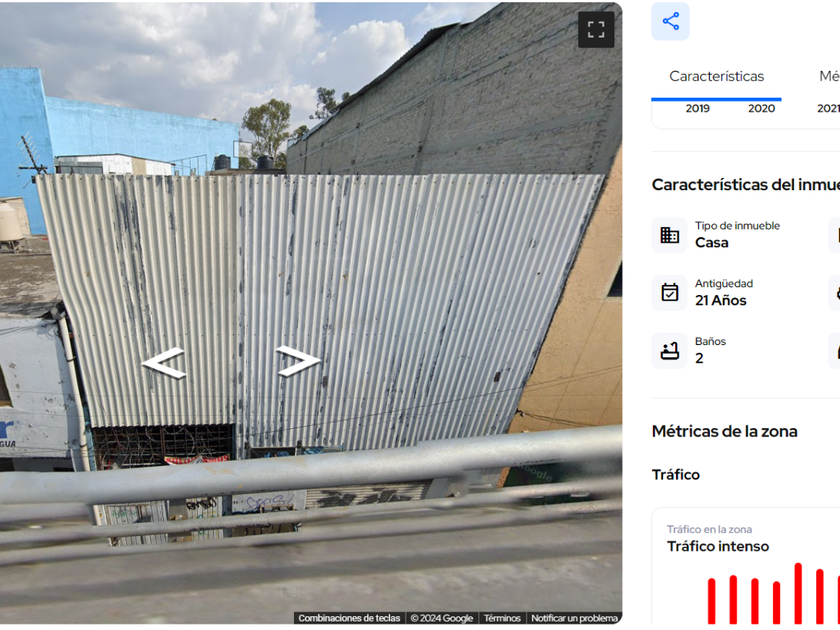This screenshot has height=630, width=840.
Task: Click the share icon button
Action: (670, 21)
